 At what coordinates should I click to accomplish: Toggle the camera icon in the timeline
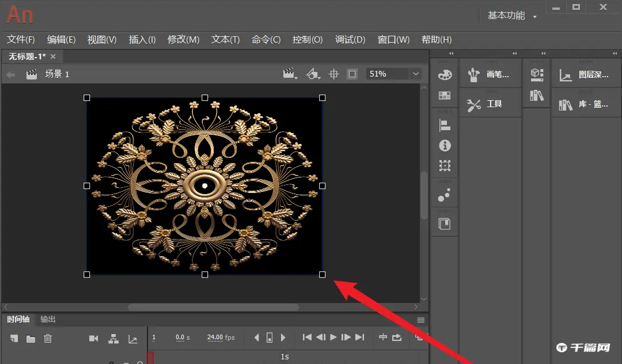coord(93,339)
